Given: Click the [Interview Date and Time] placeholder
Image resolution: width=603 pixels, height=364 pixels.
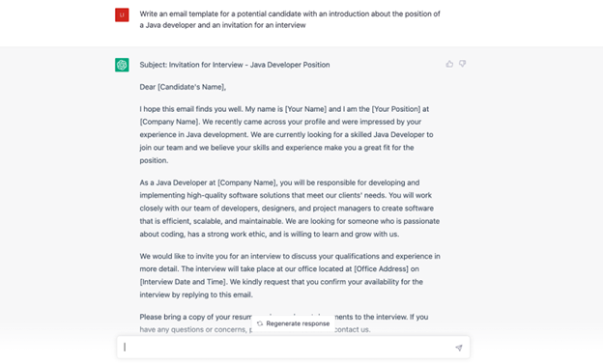Looking at the screenshot, I should tap(184, 282).
